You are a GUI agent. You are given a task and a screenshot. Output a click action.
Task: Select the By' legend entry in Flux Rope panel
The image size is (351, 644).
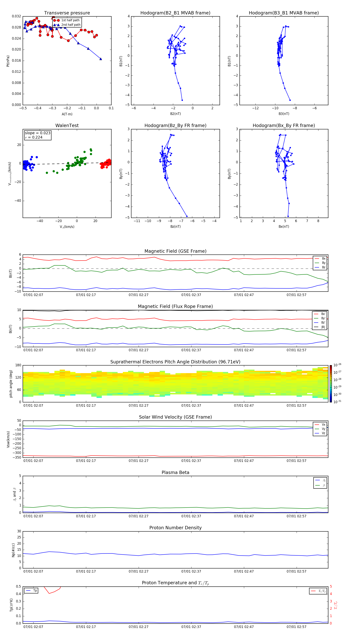[320, 318]
